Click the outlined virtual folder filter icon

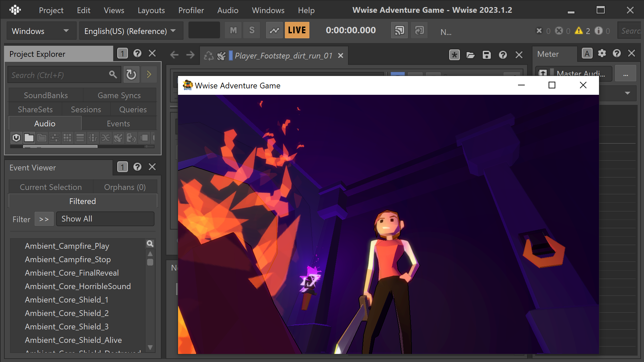pos(42,138)
